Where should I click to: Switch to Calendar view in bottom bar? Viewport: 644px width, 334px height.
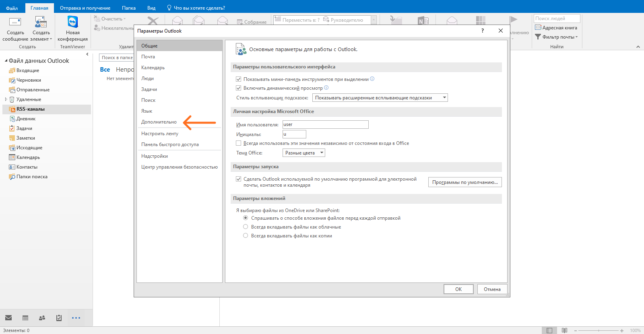tap(25, 318)
